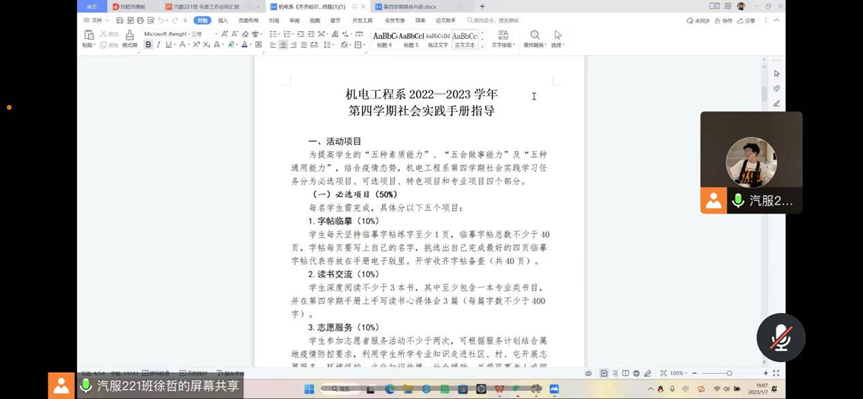Image resolution: width=863 pixels, height=399 pixels.
Task: Click the 分享 share button
Action: (747, 20)
